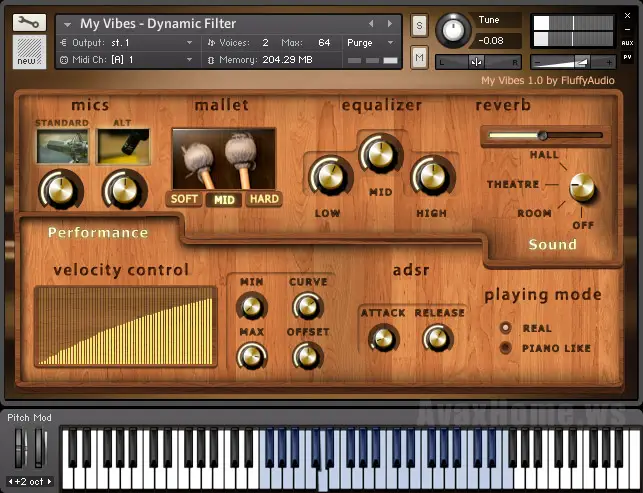643x493 pixels.
Task: Choose the HARD mallet
Action: 264,199
